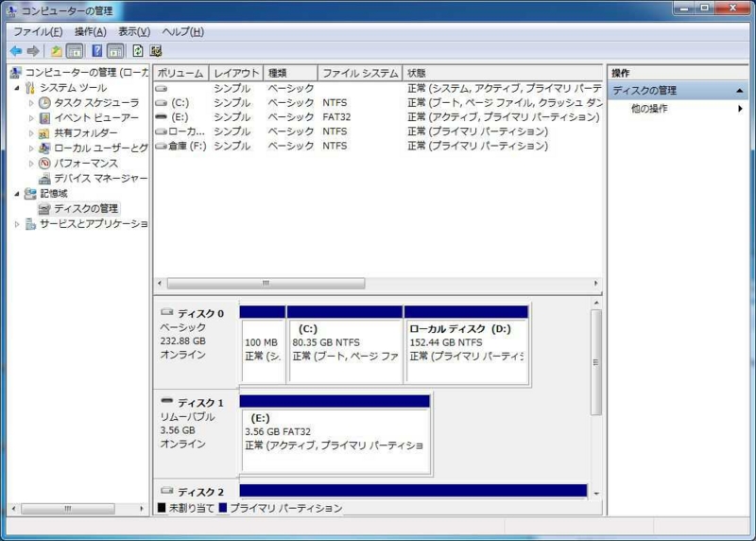This screenshot has height=541, width=756.
Task: Collapse the 記憶域 tree node
Action: pyautogui.click(x=17, y=194)
